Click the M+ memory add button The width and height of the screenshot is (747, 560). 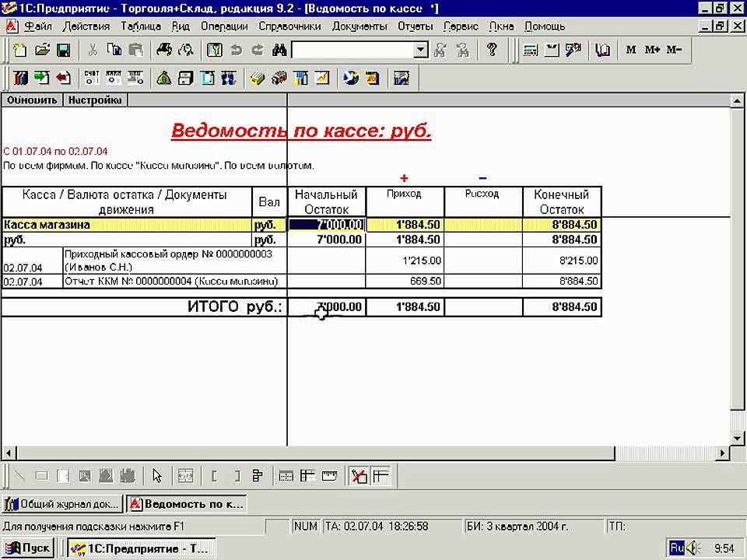tap(652, 50)
